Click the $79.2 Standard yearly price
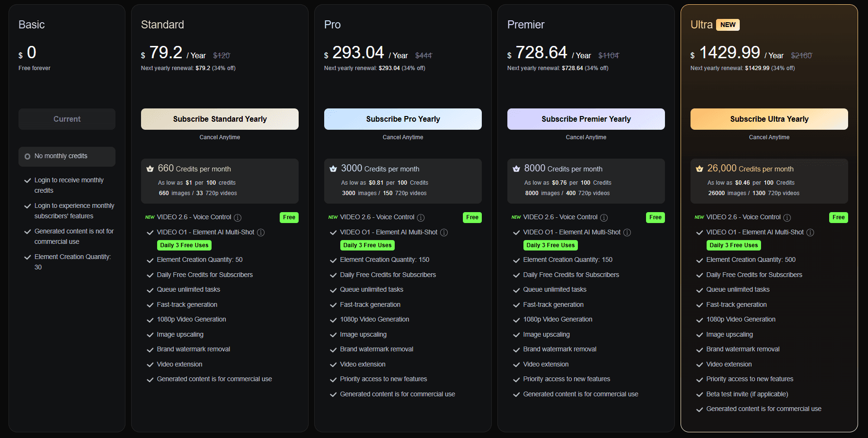The image size is (868, 438). (166, 53)
